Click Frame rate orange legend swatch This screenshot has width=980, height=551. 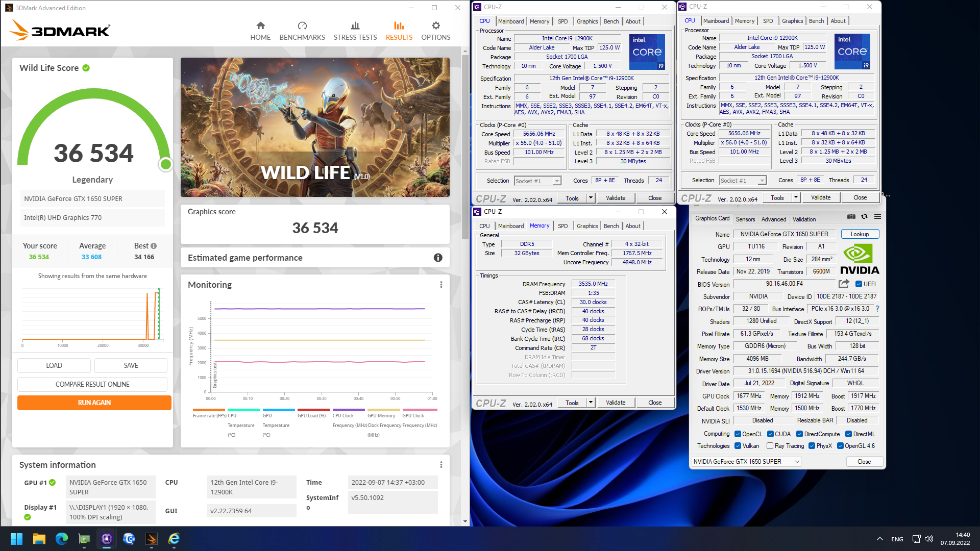(x=209, y=410)
